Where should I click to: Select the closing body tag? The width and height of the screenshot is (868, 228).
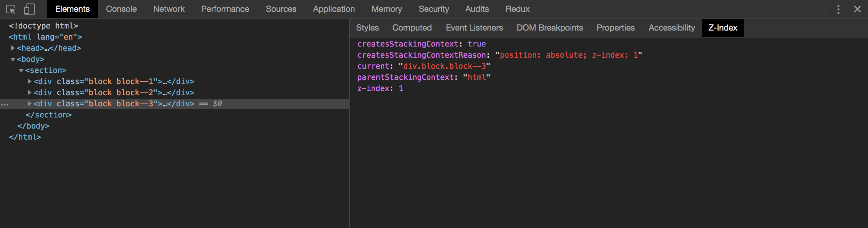[33, 126]
